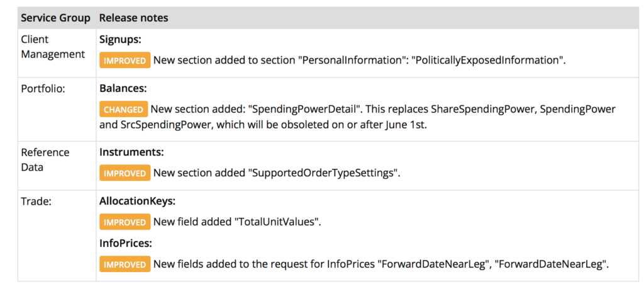Image resolution: width=644 pixels, height=284 pixels.
Task: Click the "TotalUnitValues" field name text
Action: 277,222
